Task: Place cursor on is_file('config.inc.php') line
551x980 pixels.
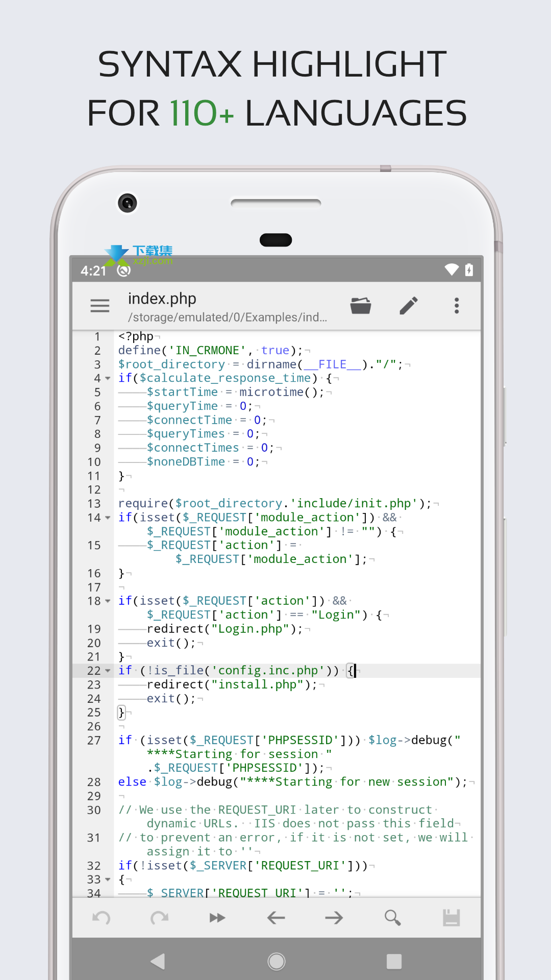Action: 237,671
